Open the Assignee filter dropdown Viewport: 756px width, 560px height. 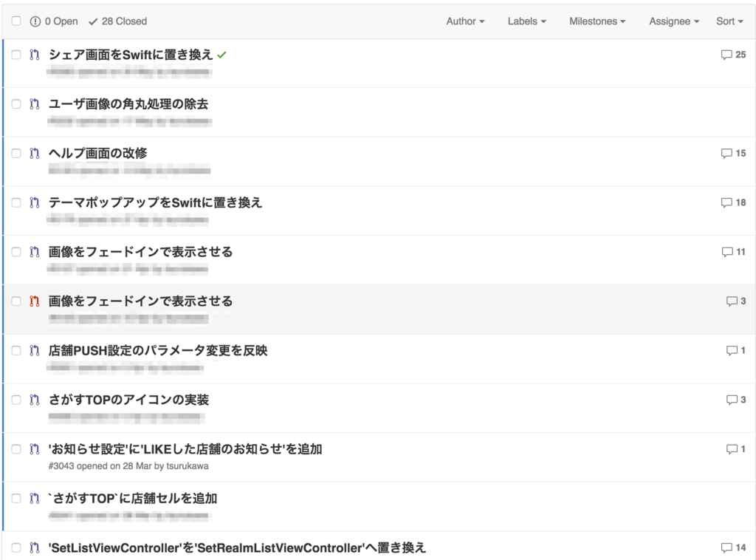click(674, 21)
